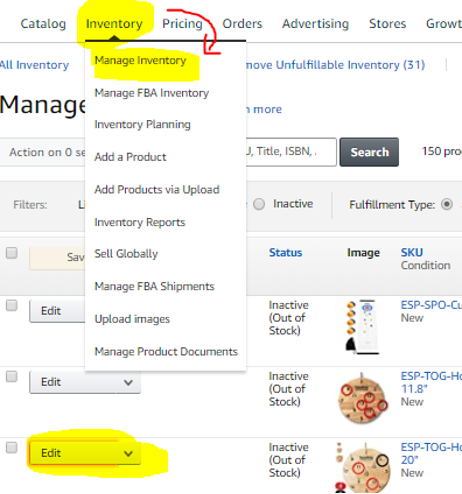Screen dimensions: 462x494
Task: Open Inventory Reports from the menu
Action: (x=140, y=222)
